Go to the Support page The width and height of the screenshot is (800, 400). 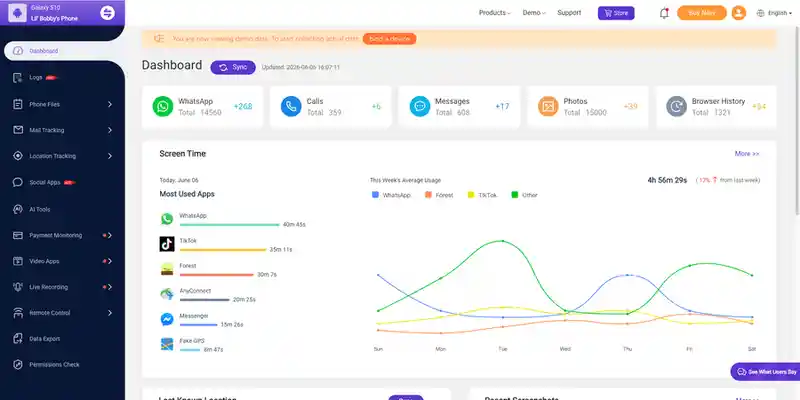569,13
